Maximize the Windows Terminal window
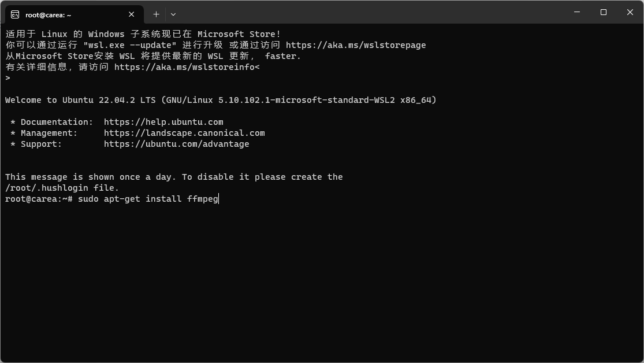The height and width of the screenshot is (363, 644). coord(603,12)
